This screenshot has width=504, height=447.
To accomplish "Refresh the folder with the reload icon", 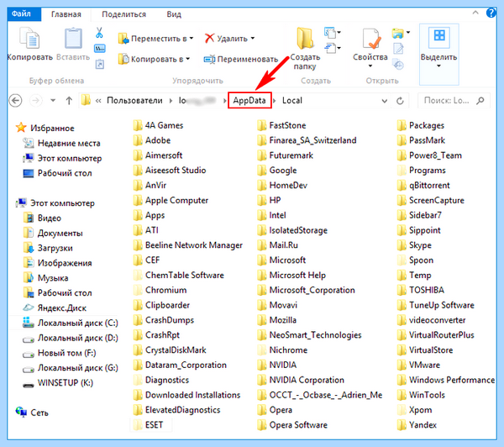I will [400, 101].
